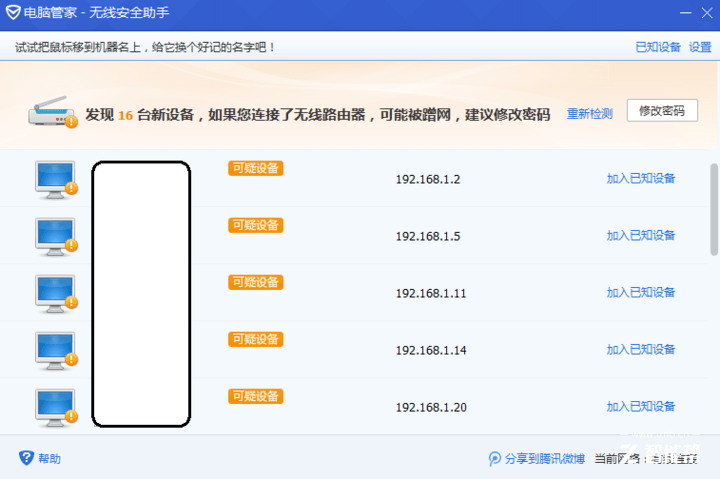
Task: Add 192.168.1.11 to known devices
Action: click(x=640, y=293)
